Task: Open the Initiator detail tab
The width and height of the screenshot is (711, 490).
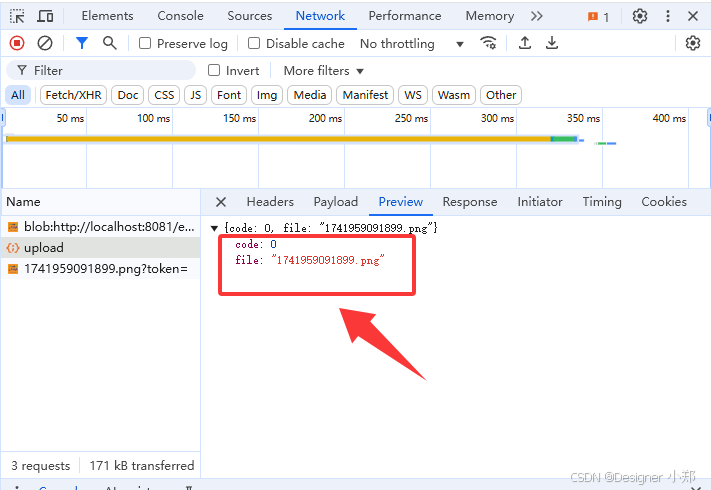Action: pyautogui.click(x=540, y=202)
